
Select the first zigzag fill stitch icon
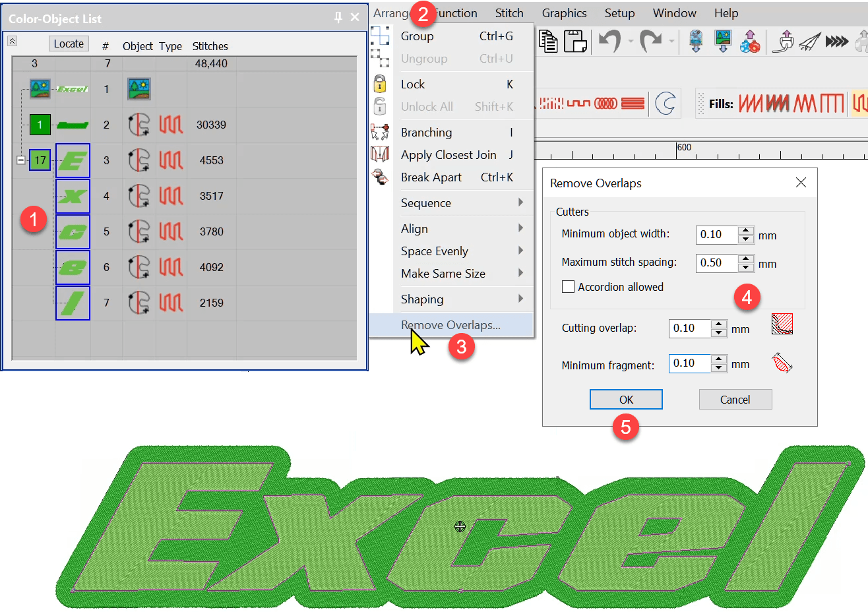click(751, 104)
